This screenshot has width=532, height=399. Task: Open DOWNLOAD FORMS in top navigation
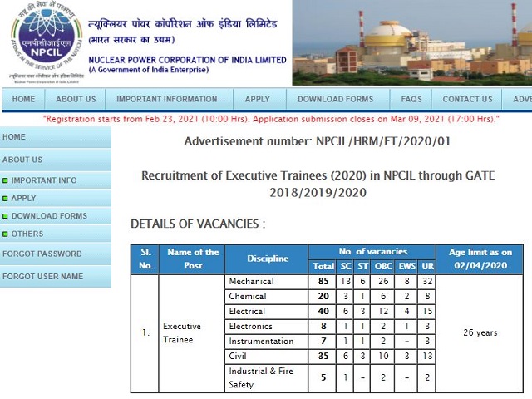(x=336, y=99)
